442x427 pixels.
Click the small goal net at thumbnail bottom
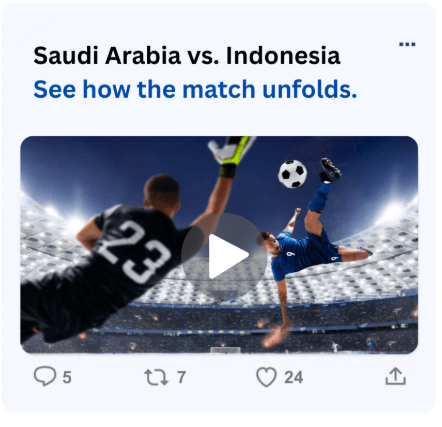pos(225,350)
